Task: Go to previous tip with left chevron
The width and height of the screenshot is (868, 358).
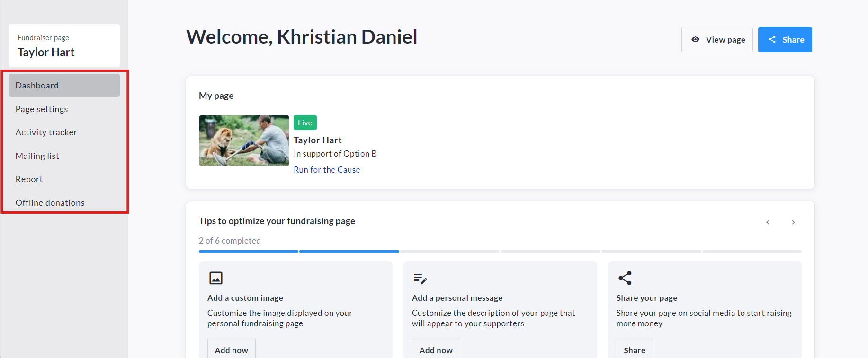Action: (768, 222)
